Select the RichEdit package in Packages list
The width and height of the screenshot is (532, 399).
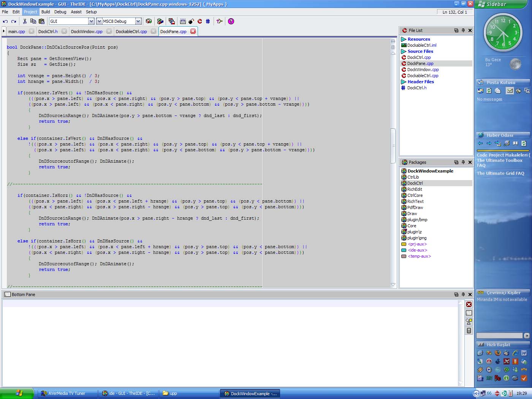point(415,189)
